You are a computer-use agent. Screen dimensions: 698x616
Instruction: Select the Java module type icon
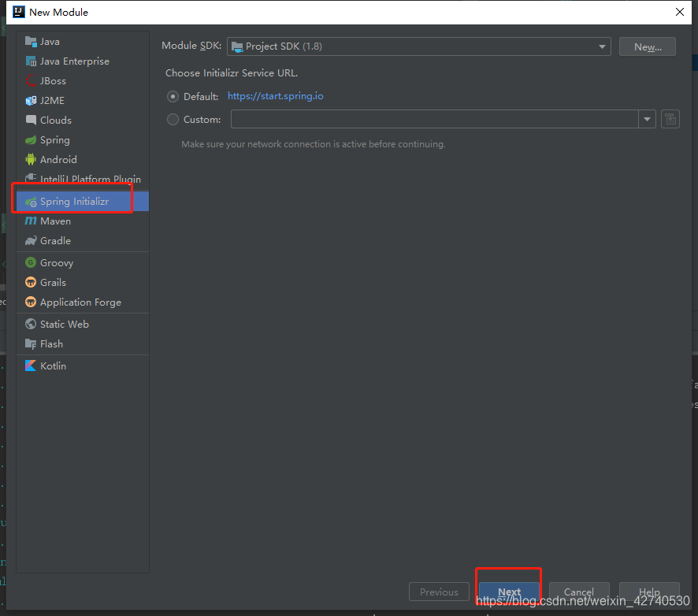pos(31,42)
